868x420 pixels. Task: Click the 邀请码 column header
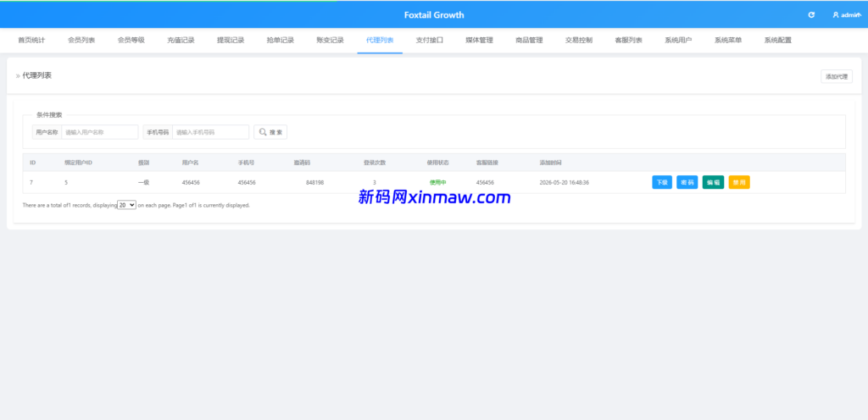[x=303, y=163]
